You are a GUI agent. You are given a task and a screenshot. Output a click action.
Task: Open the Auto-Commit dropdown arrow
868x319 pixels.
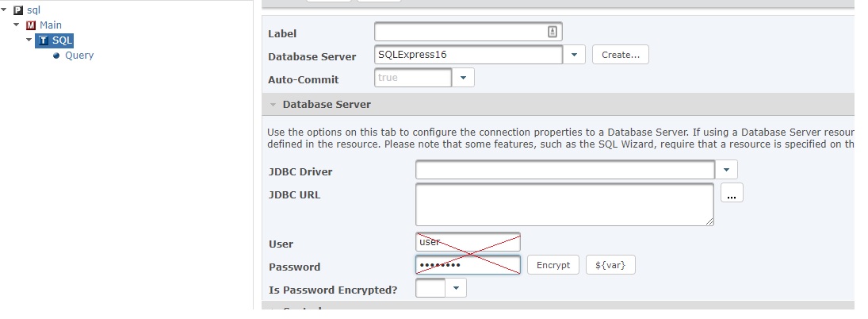(x=463, y=79)
